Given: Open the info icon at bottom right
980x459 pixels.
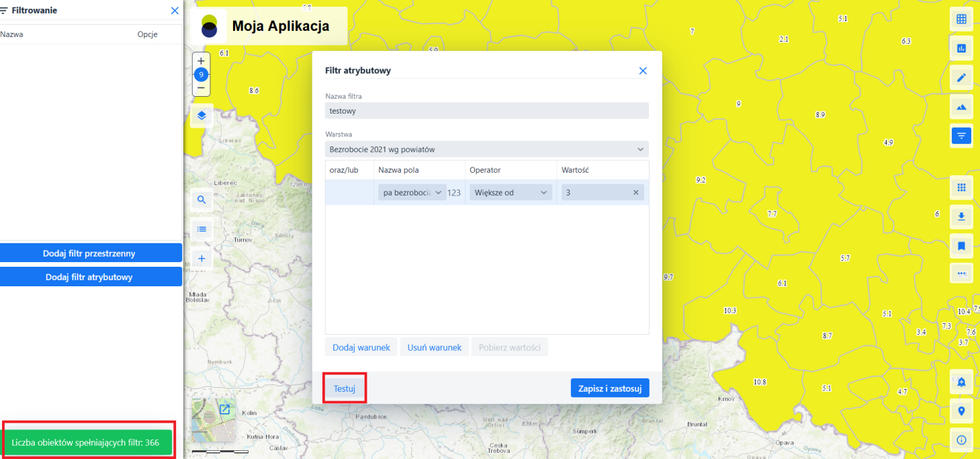Looking at the screenshot, I should (x=961, y=440).
